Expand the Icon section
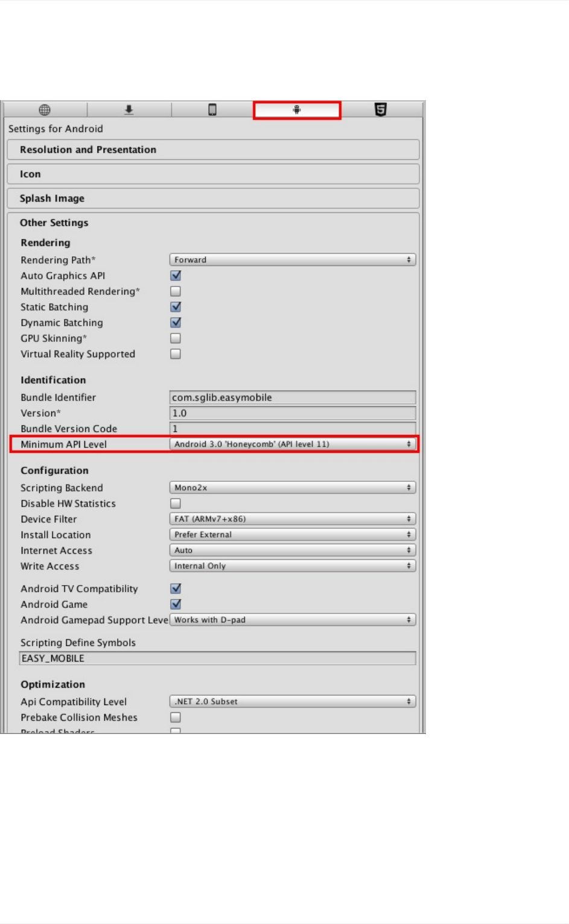569x924 pixels. point(213,174)
